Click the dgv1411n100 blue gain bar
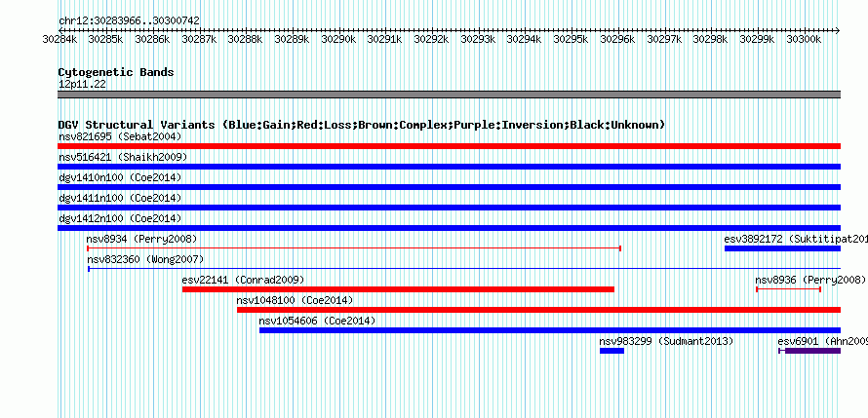 (x=449, y=208)
